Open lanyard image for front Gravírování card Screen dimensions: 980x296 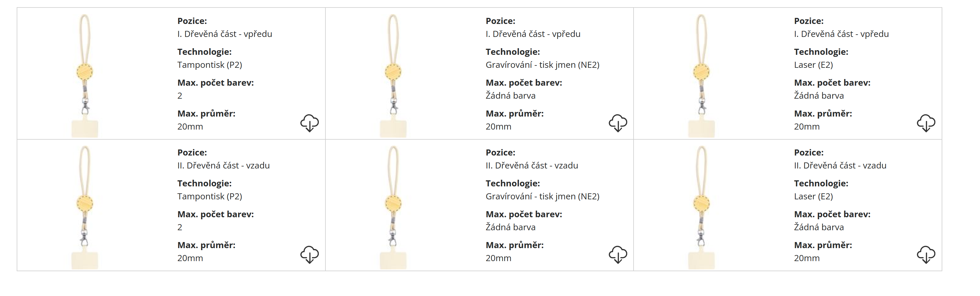click(393, 75)
